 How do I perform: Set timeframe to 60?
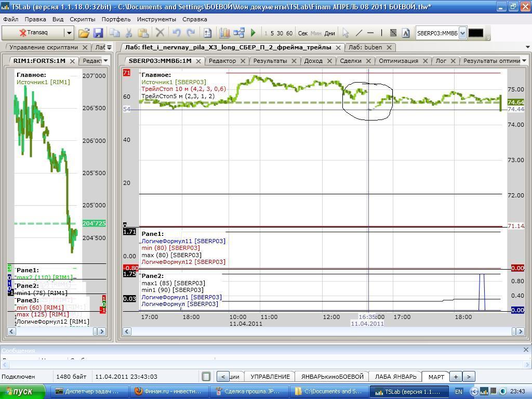pyautogui.click(x=289, y=33)
